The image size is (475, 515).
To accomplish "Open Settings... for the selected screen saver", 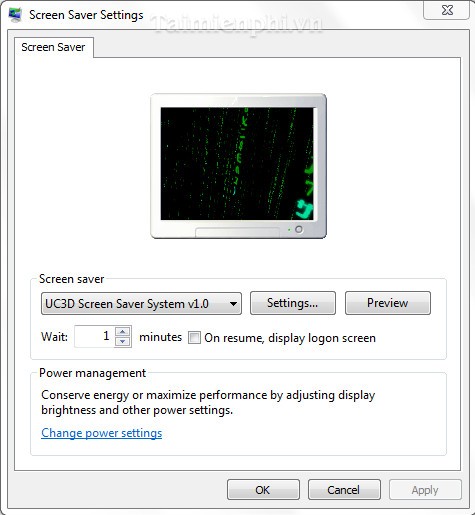I will [293, 303].
